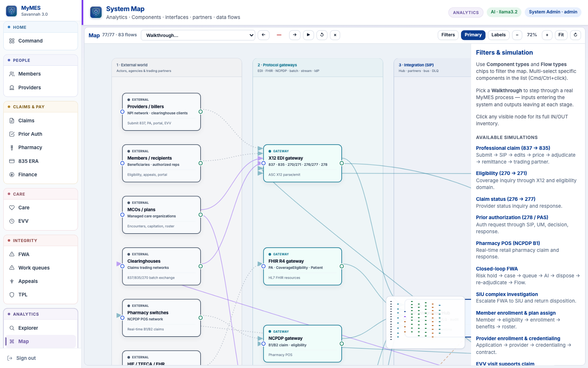The width and height of the screenshot is (588, 368).
Task: Go to EVV page
Action: [x=41, y=221]
